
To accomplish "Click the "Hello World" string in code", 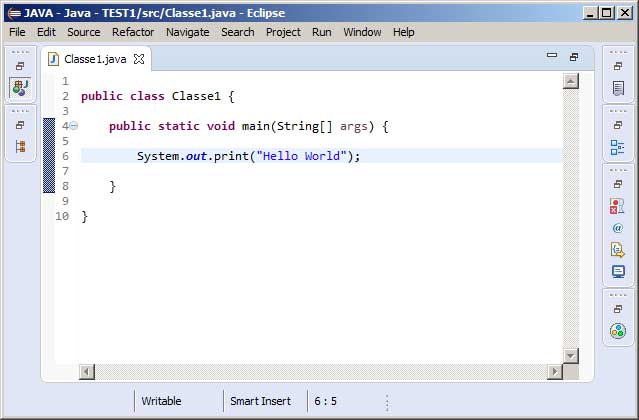I will tap(301, 156).
